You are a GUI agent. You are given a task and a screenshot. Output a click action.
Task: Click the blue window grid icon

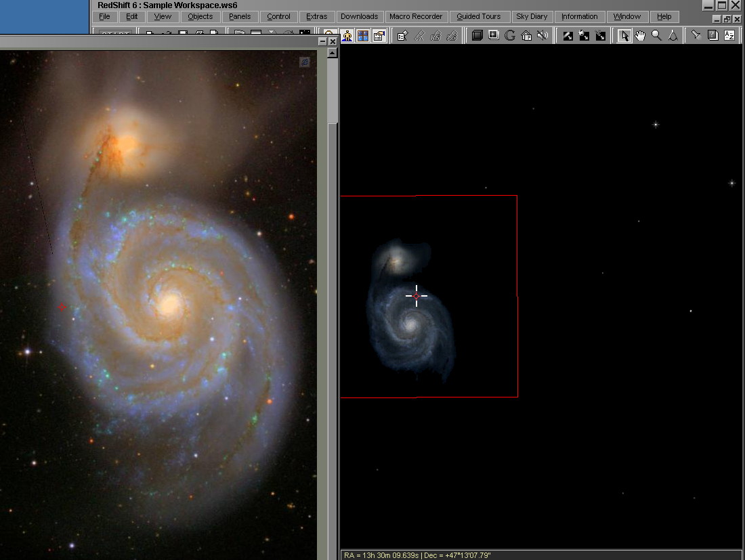[x=363, y=36]
